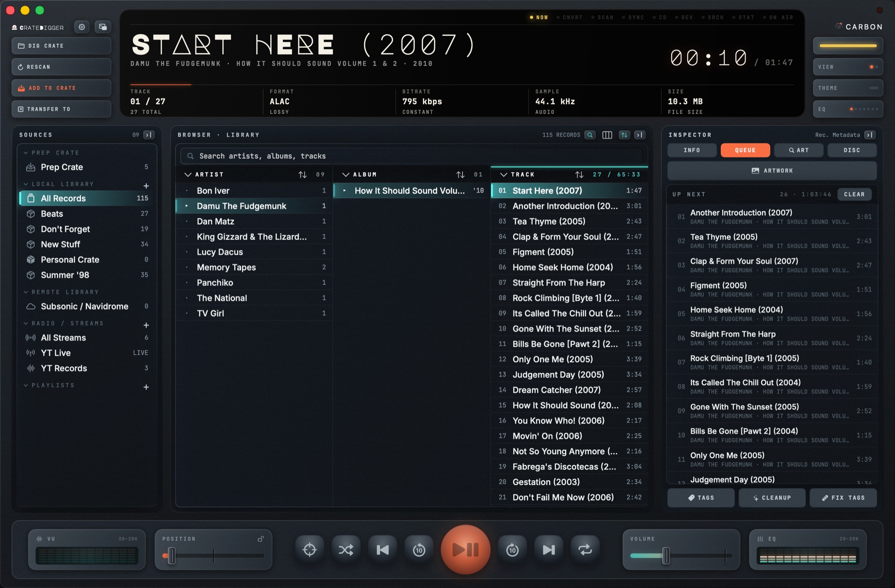Image resolution: width=895 pixels, height=588 pixels.
Task: Collapse the Radio / Streams section
Action: point(26,324)
